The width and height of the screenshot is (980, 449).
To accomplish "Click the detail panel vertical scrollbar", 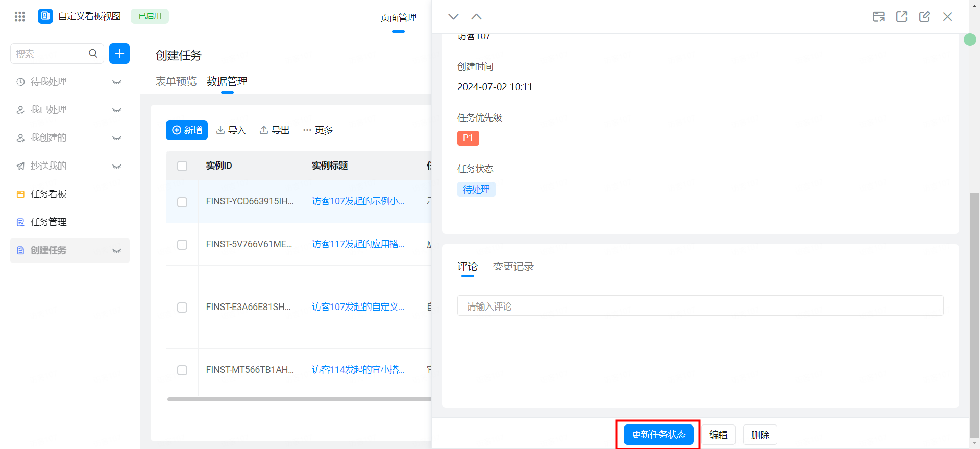I will pos(974,316).
